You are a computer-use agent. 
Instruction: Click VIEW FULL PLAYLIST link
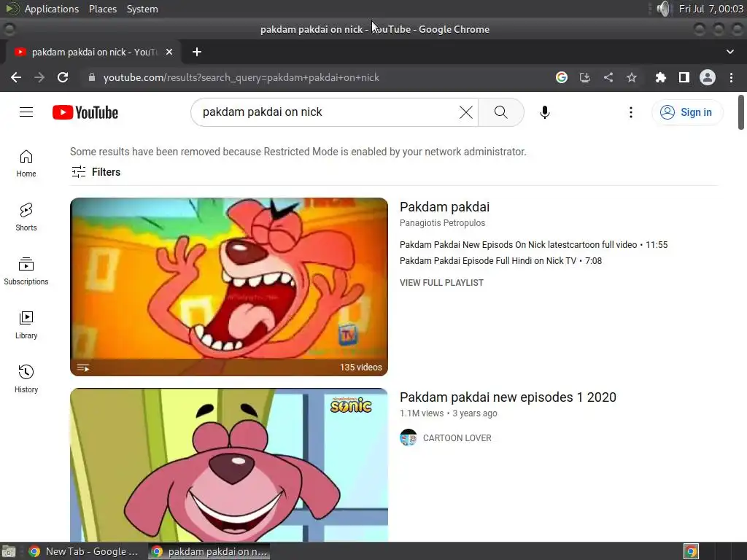coord(441,283)
